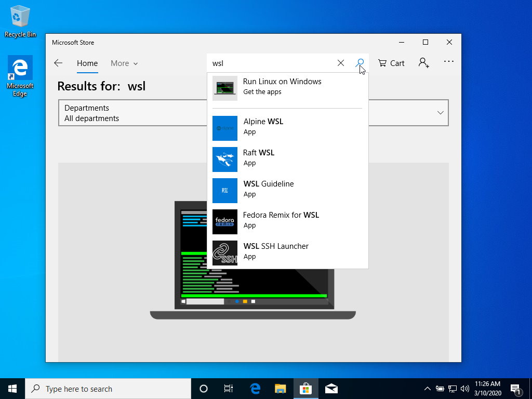This screenshot has width=532, height=399.
Task: Open Microsoft Edge desktop shortcut
Action: [x=20, y=76]
